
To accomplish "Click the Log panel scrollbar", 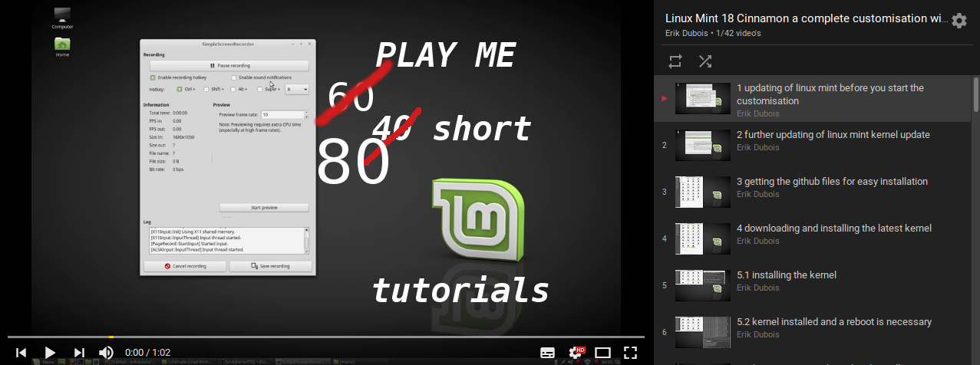I will (307, 241).
